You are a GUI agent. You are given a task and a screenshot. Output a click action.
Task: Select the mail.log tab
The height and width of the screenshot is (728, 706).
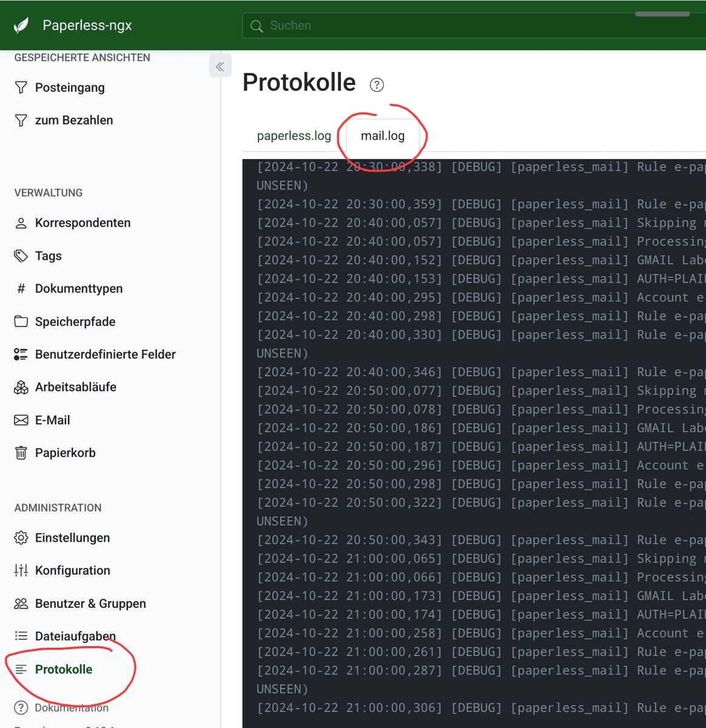(x=383, y=136)
